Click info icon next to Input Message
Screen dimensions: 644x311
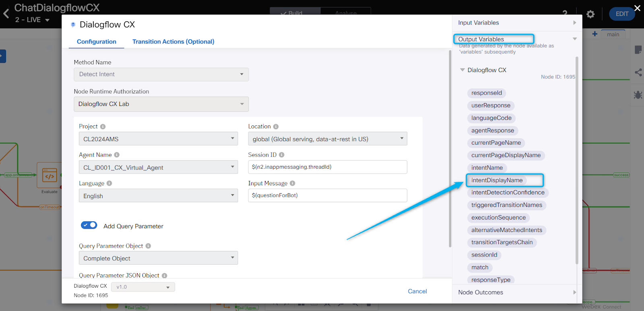pos(293,183)
